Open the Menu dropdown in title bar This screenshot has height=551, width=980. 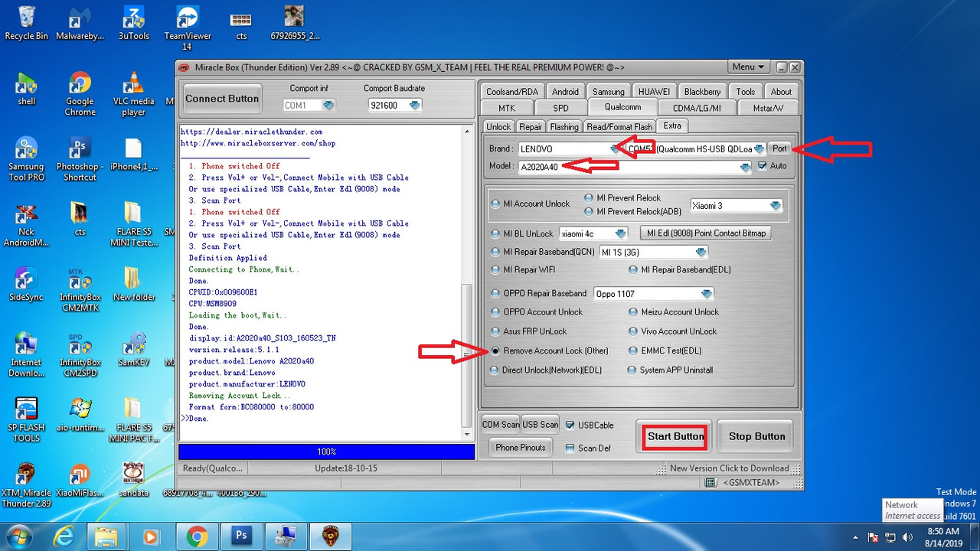(747, 67)
